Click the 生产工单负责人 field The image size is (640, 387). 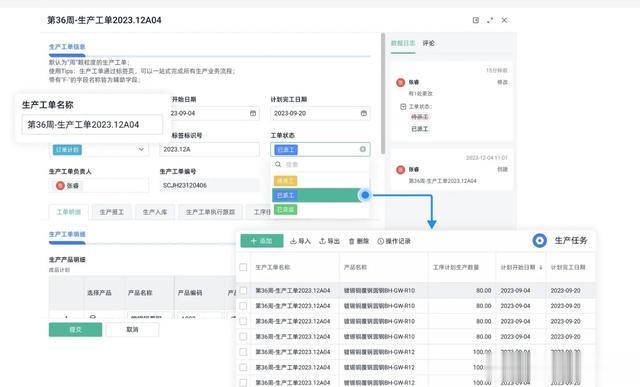coord(99,185)
